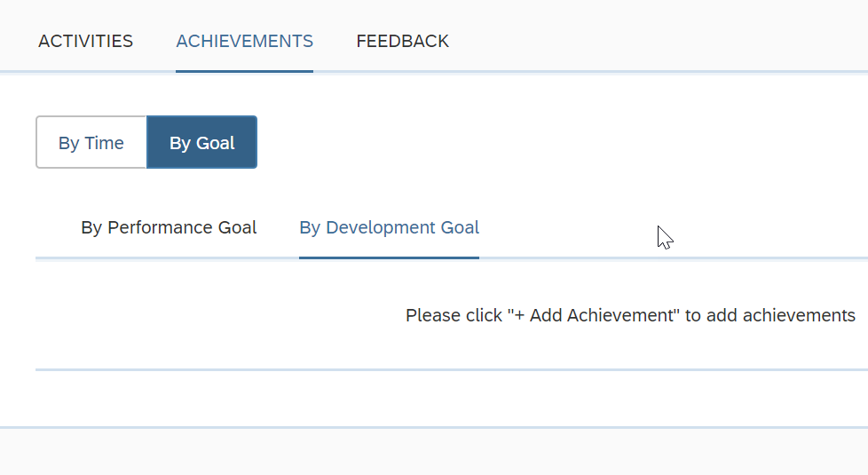View feedback section in the top navigation
Viewport: 868px width, 475px height.
402,41
